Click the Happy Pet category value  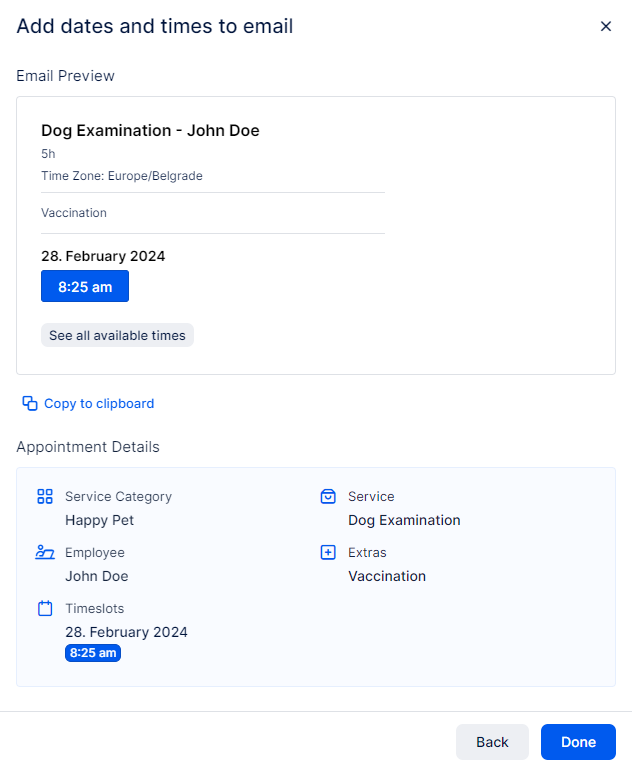pyautogui.click(x=99, y=520)
